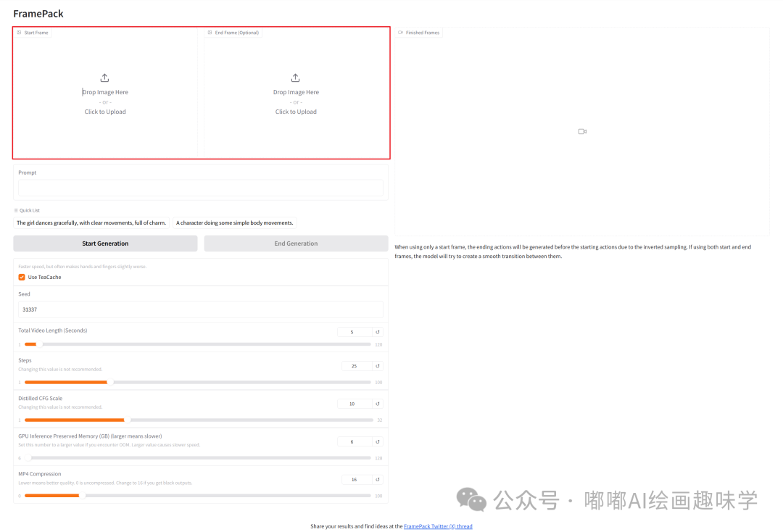Reset the GPU Inference Preserved Memory value

(x=378, y=441)
